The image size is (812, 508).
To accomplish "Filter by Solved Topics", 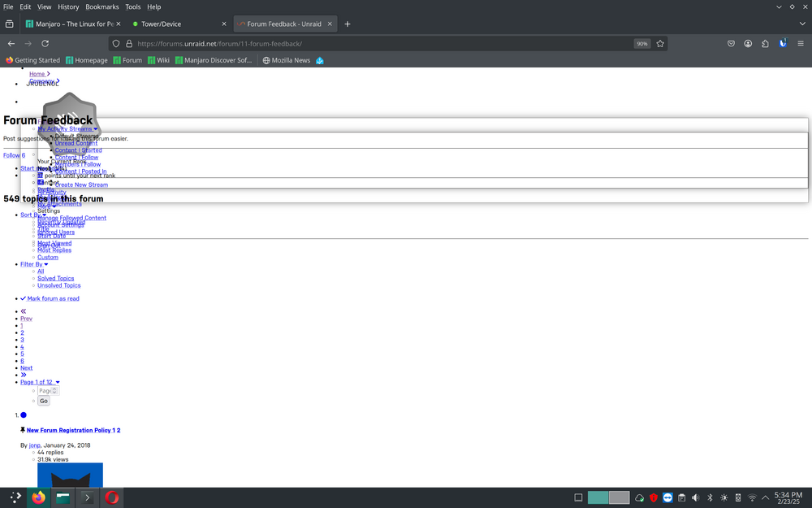I will [x=55, y=278].
